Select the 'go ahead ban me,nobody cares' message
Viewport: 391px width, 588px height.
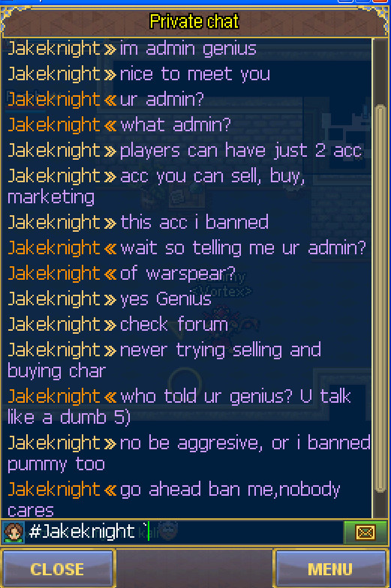174,500
